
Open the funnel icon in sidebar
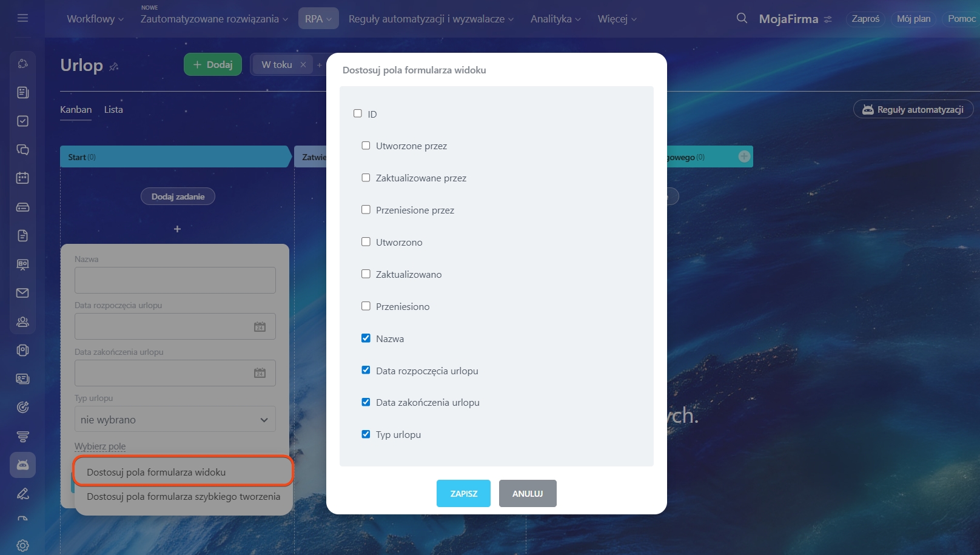(22, 436)
